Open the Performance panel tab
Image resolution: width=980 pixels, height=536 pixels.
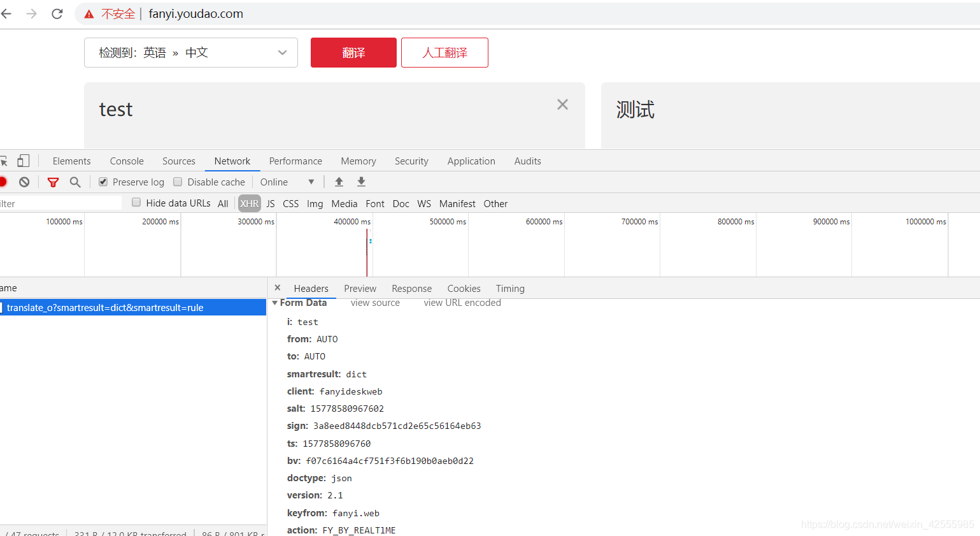295,161
